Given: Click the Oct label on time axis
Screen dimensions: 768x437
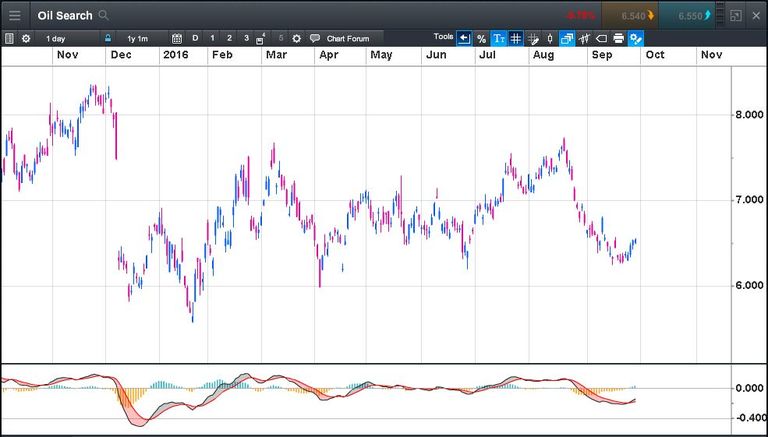Looking at the screenshot, I should [655, 55].
